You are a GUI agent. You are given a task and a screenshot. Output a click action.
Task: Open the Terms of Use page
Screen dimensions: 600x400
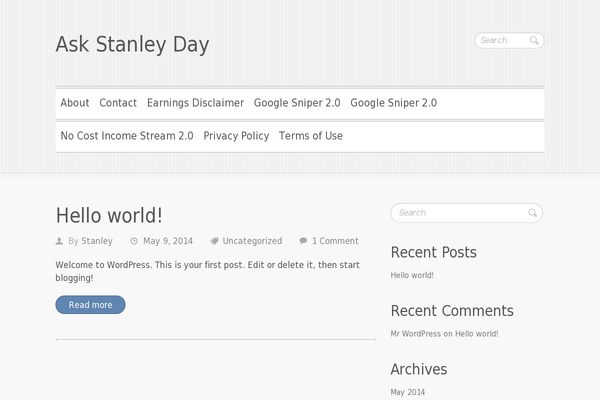coord(311,136)
